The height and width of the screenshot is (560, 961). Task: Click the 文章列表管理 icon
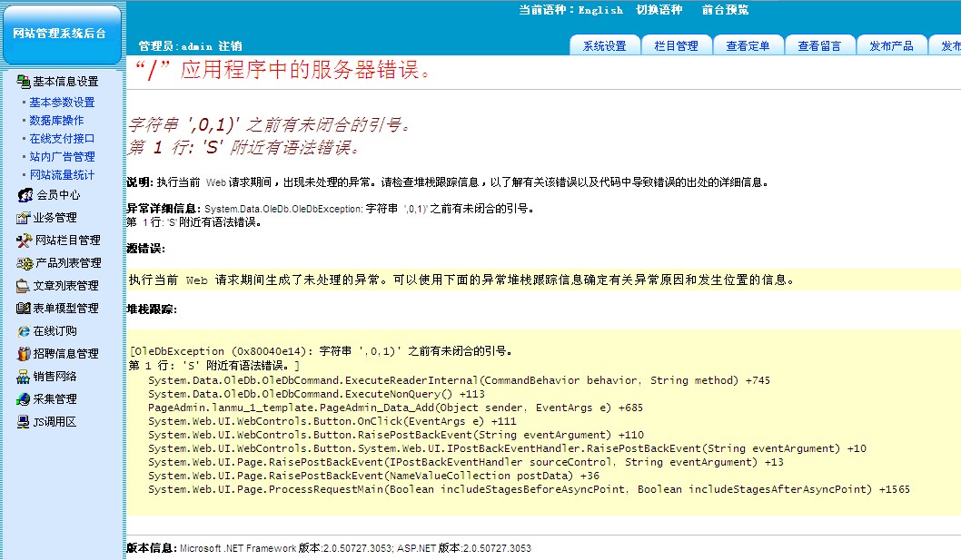pos(24,286)
